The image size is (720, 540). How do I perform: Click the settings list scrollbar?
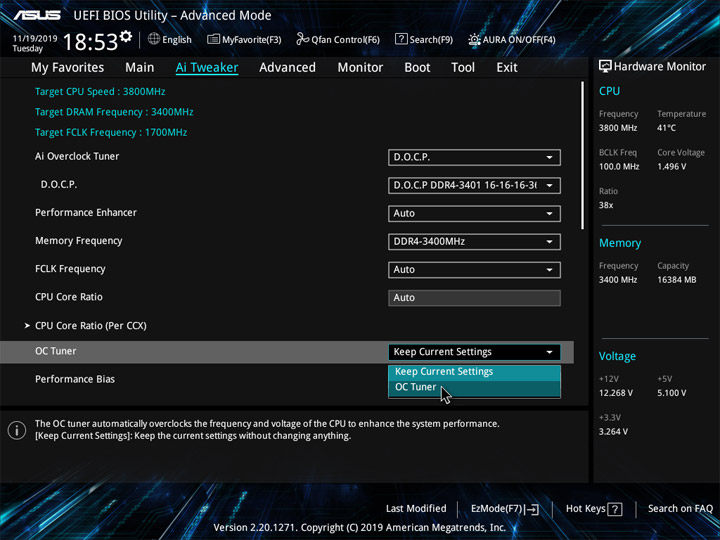click(x=582, y=155)
